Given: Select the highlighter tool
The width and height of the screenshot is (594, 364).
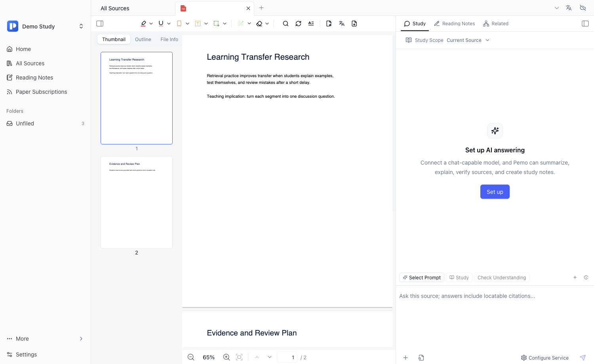Looking at the screenshot, I should coord(143,24).
